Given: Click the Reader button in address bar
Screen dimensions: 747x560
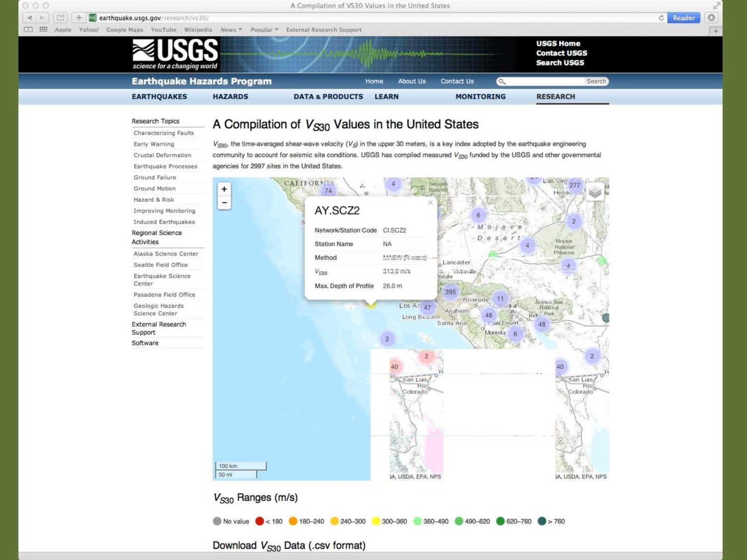Looking at the screenshot, I should [x=684, y=18].
